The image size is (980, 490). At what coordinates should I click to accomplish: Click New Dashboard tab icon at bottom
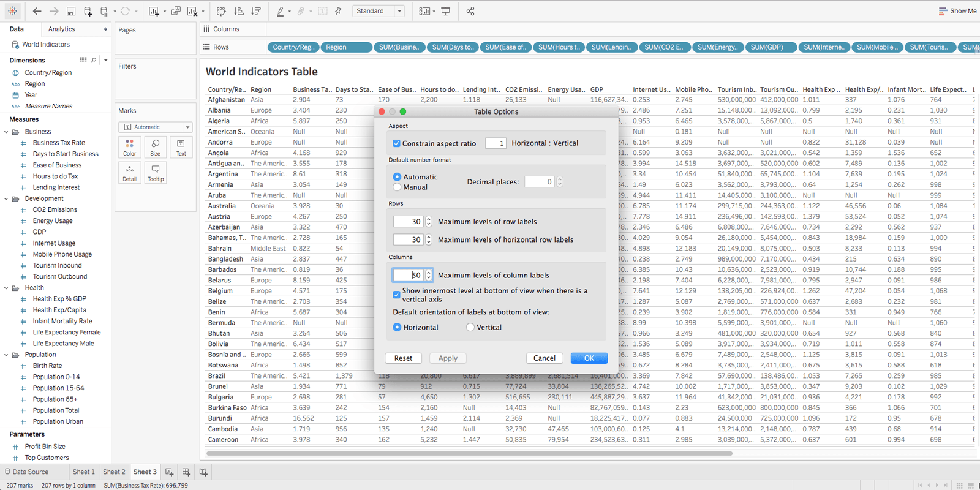click(x=186, y=472)
